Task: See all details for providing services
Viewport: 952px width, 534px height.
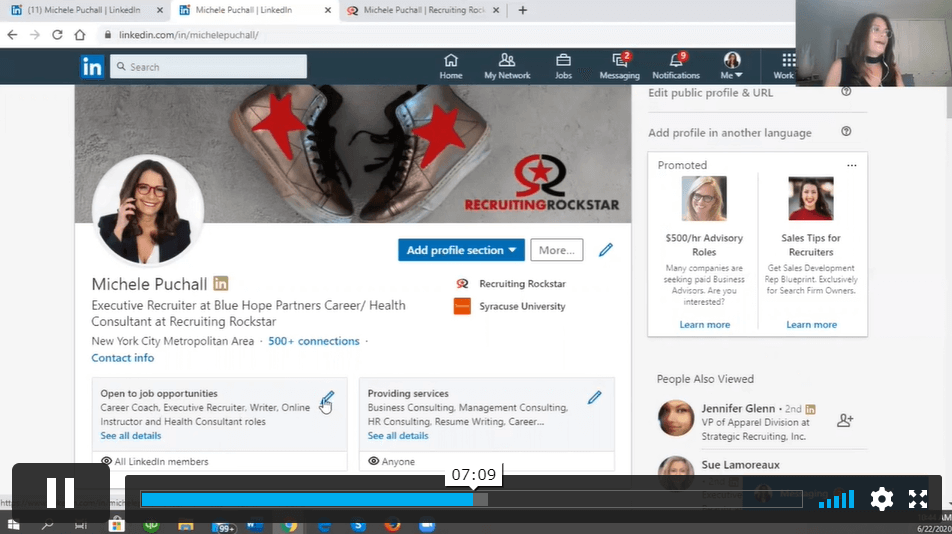Action: pyautogui.click(x=398, y=436)
